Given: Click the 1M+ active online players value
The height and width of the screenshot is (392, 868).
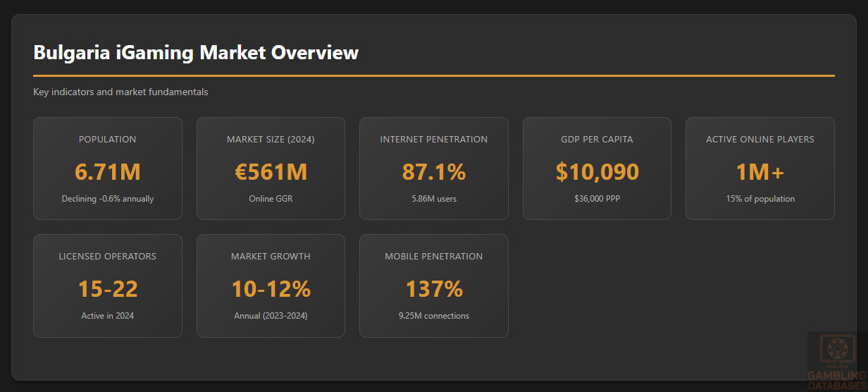Looking at the screenshot, I should [x=760, y=172].
